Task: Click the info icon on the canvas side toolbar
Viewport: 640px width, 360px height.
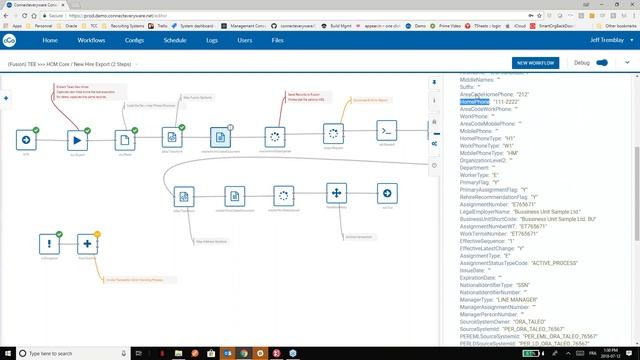Action: (434, 101)
